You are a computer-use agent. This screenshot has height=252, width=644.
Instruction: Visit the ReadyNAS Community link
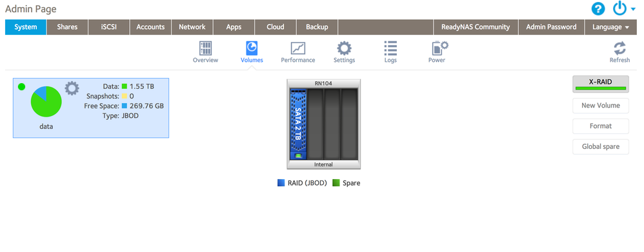tap(476, 27)
